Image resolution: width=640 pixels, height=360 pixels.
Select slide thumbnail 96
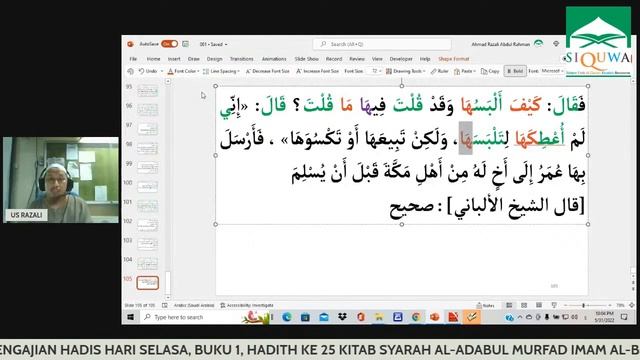pyautogui.click(x=147, y=109)
